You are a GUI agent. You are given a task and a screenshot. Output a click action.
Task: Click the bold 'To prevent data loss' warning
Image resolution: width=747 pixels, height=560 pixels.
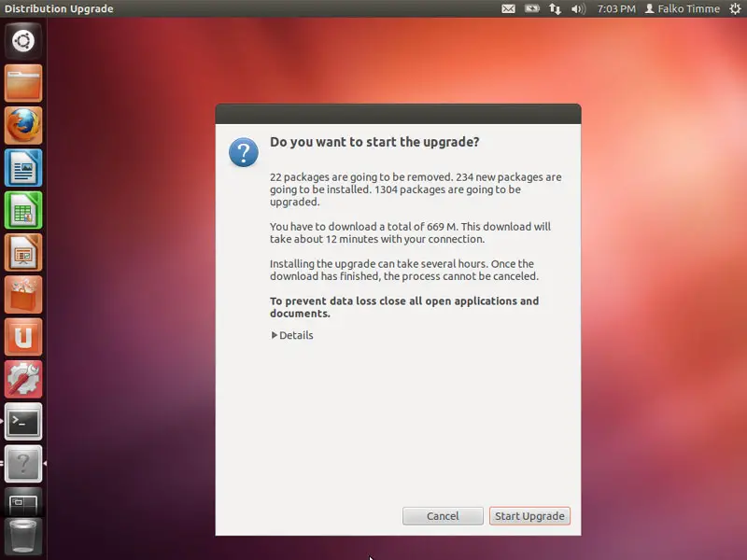[x=404, y=307]
